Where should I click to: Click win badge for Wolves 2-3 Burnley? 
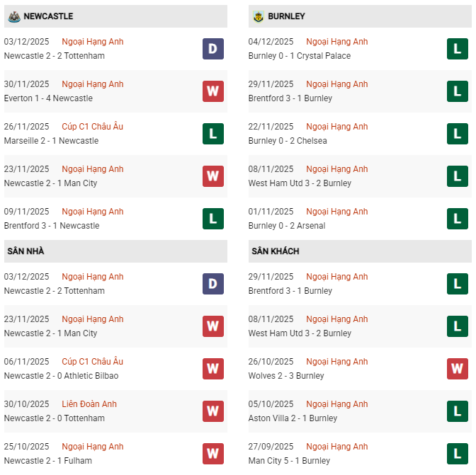458,369
